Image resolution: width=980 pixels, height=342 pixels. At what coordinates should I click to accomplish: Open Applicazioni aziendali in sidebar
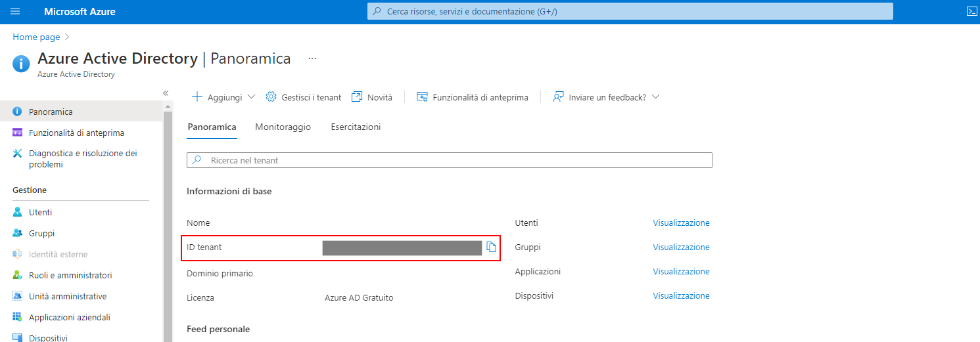[69, 317]
